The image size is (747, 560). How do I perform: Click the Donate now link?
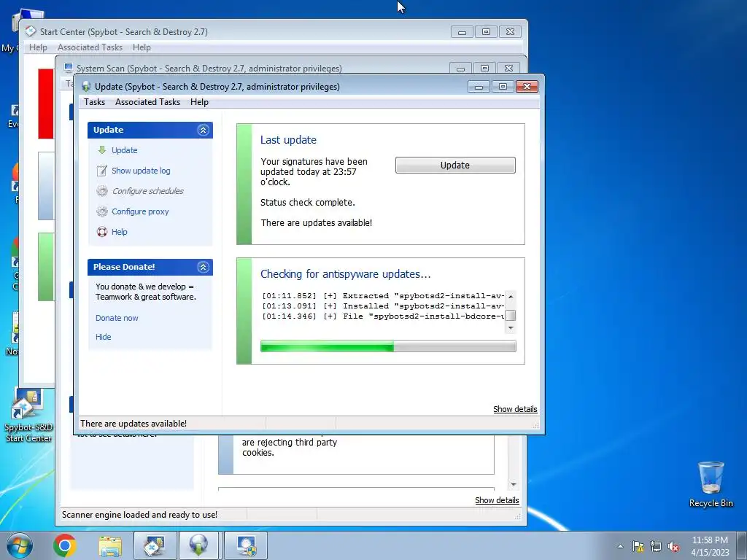[x=117, y=318]
